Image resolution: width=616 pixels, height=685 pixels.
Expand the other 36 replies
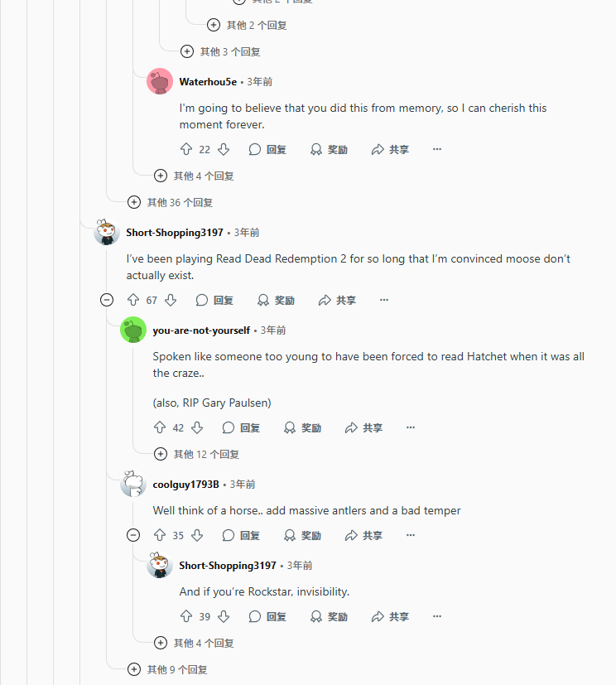[171, 203]
